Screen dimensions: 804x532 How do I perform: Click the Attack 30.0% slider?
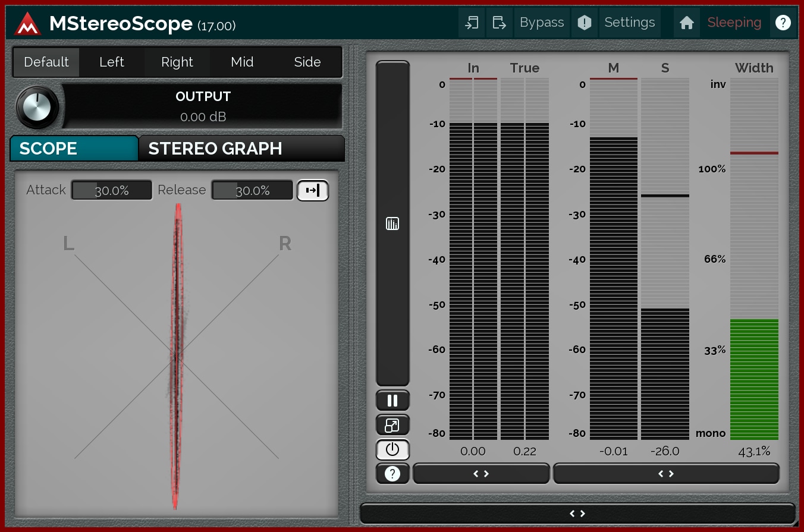pos(112,191)
